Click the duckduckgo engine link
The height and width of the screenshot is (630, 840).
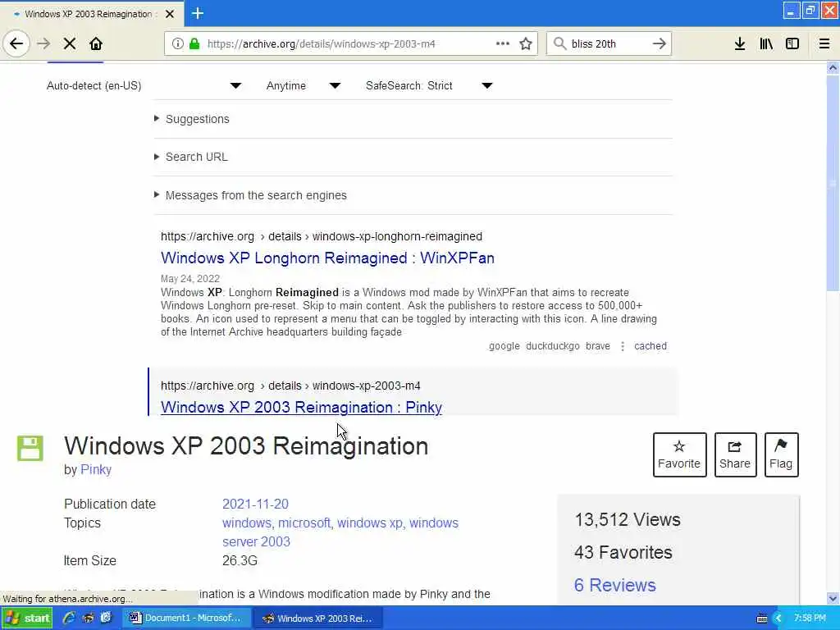pyautogui.click(x=552, y=346)
